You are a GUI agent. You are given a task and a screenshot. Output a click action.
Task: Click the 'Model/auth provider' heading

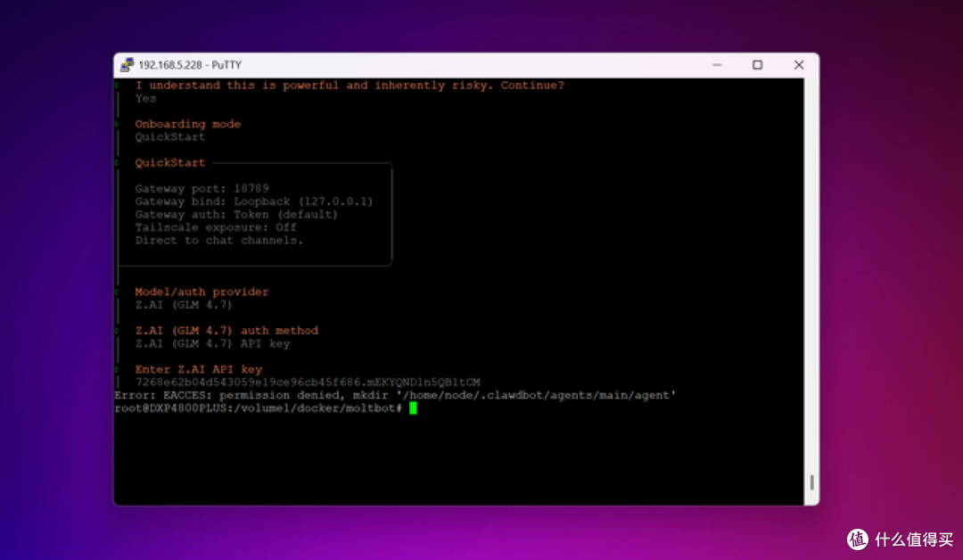pos(202,292)
